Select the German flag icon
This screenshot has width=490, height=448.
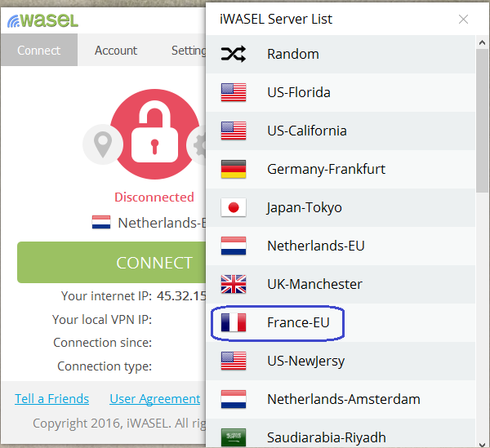234,169
